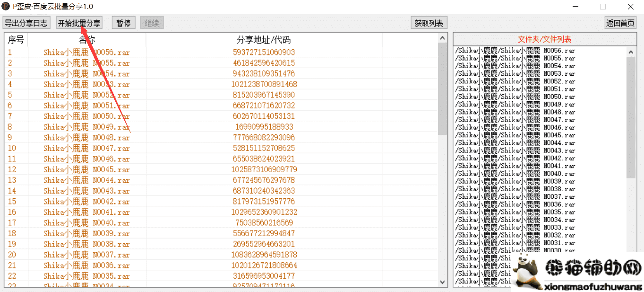Click the 分享地址/代码 column header
The image size is (644, 292).
click(x=264, y=40)
